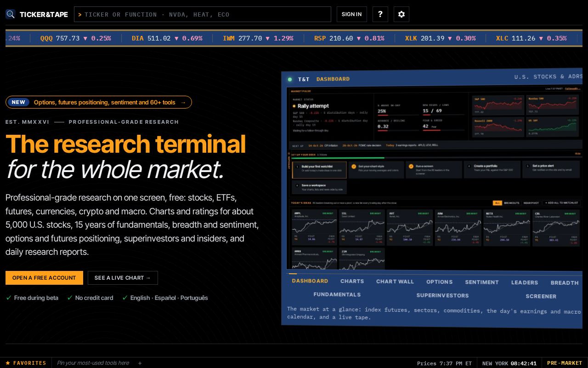This screenshot has width=588, height=368.
Task: Open help with the question mark button
Action: click(x=380, y=14)
